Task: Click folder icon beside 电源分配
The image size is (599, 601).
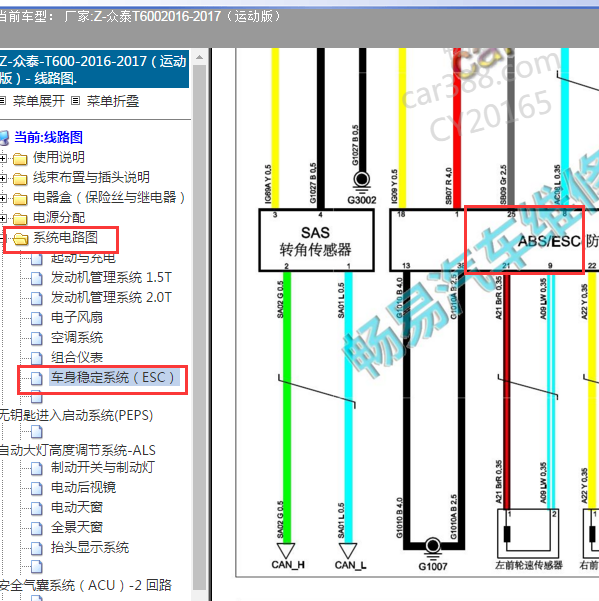Action: coord(20,219)
